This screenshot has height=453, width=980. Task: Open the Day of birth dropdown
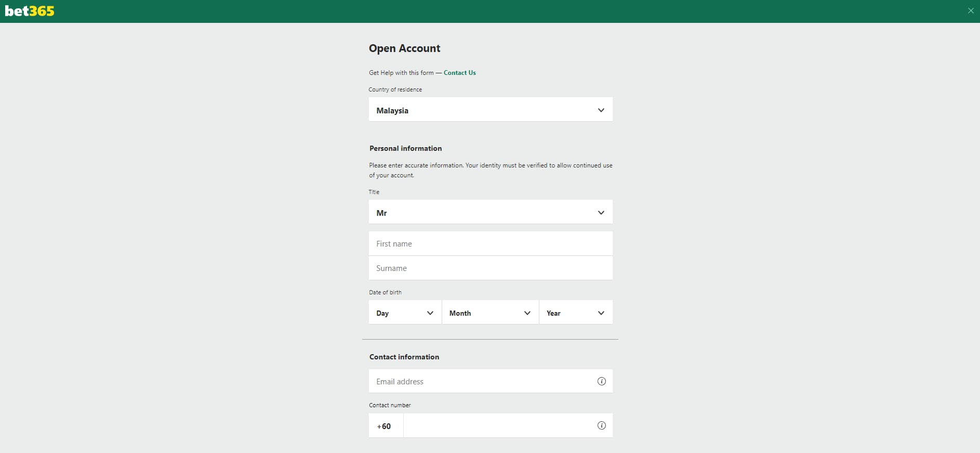(405, 313)
